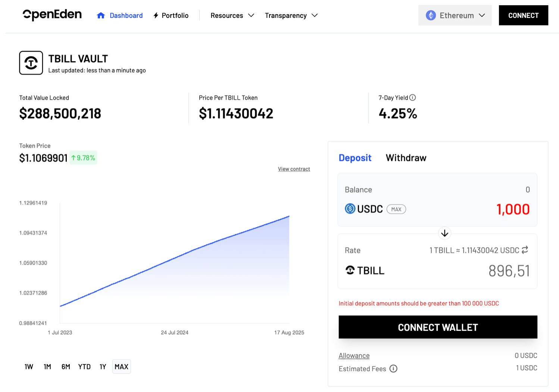Click the down arrow between USDC and TBILL

tap(444, 233)
